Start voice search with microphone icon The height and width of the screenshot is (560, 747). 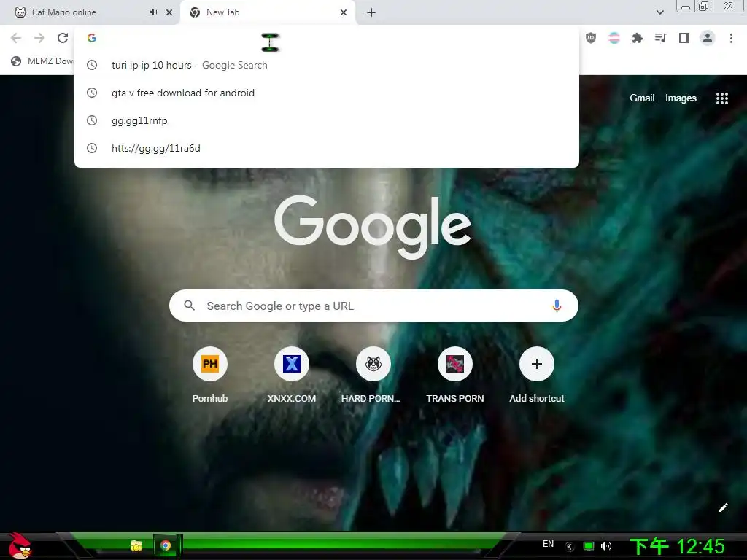pos(557,306)
